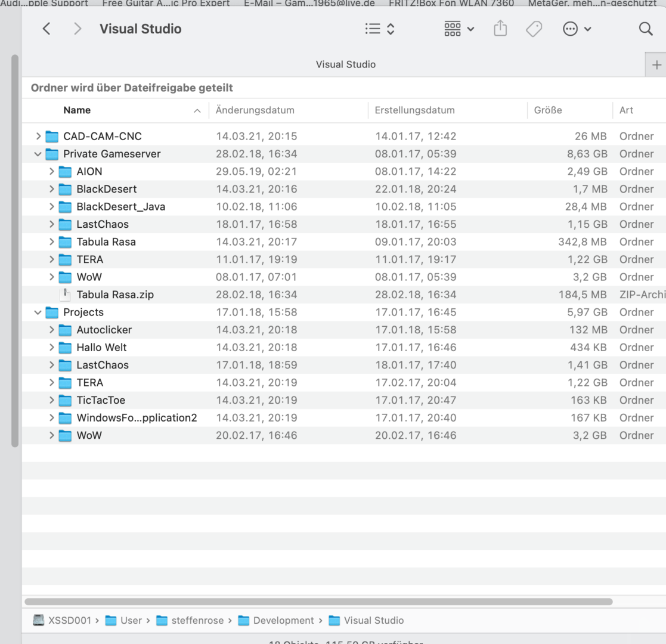
Task: Click the search magnifier icon
Action: (x=645, y=29)
